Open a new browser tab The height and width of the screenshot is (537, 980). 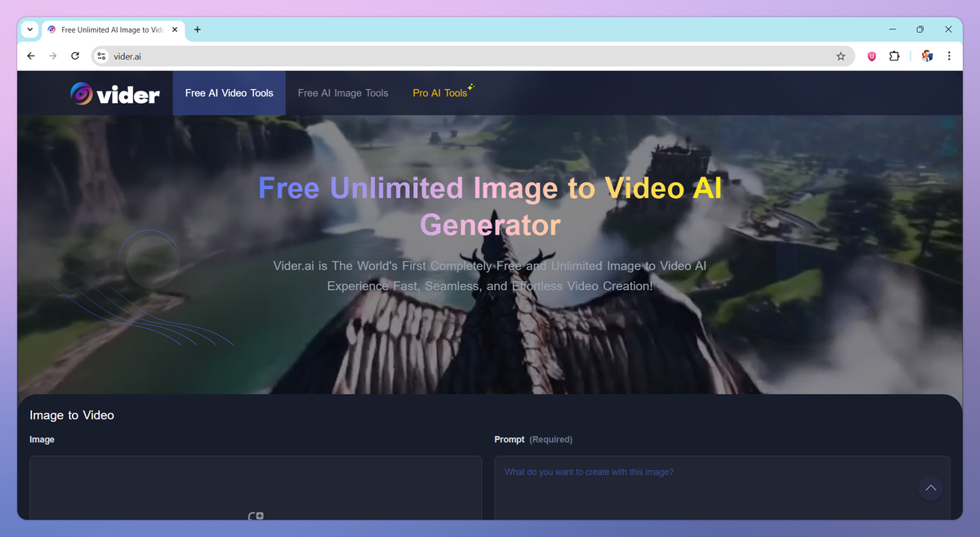pos(198,29)
